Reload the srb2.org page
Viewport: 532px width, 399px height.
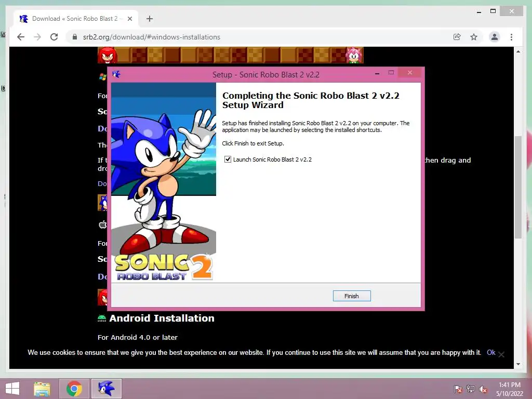pyautogui.click(x=54, y=37)
